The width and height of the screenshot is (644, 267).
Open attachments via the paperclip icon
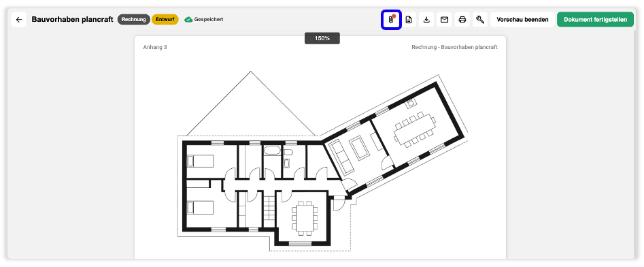391,20
